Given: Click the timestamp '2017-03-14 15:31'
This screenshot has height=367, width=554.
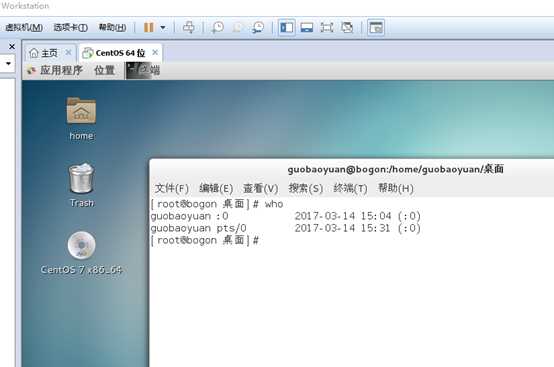Looking at the screenshot, I should click(343, 228).
